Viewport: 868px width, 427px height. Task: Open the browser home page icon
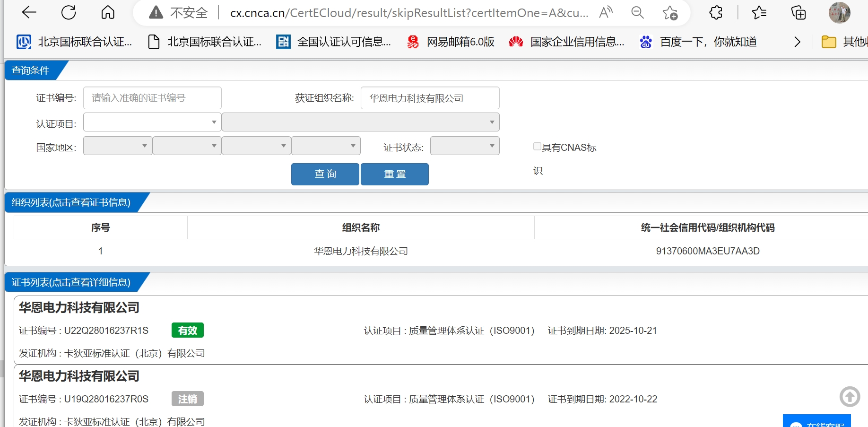pos(108,12)
